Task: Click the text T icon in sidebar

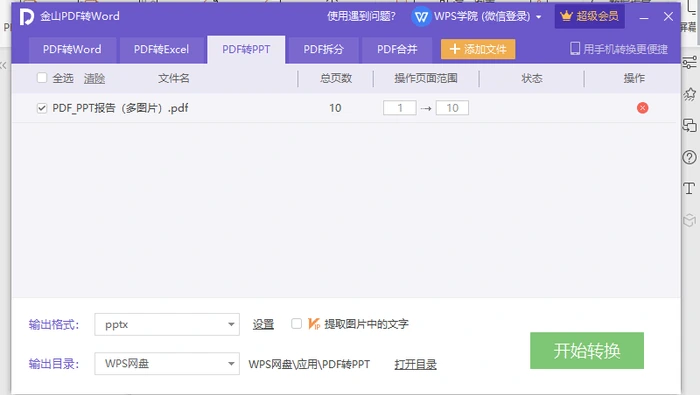Action: click(689, 188)
